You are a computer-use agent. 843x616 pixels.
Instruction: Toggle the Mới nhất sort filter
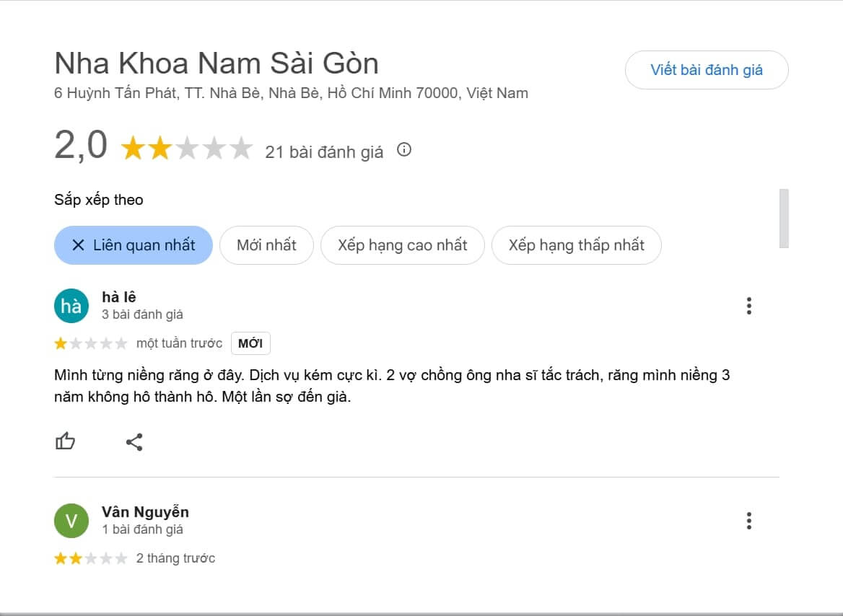pos(266,245)
